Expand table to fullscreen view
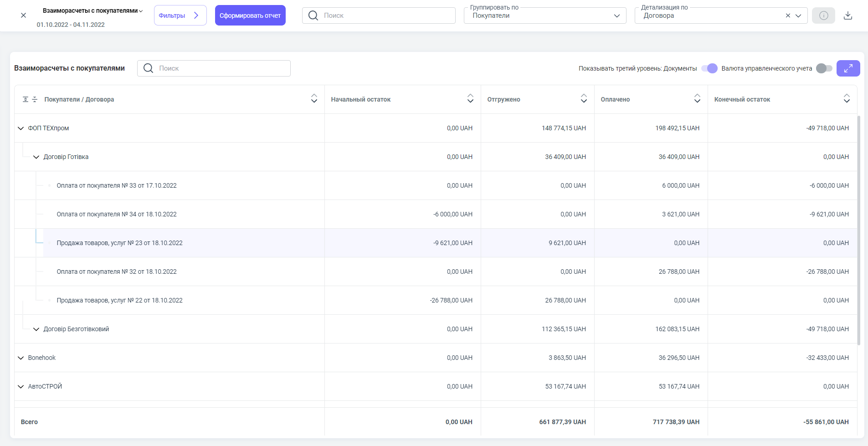This screenshot has height=446, width=868. [x=848, y=68]
